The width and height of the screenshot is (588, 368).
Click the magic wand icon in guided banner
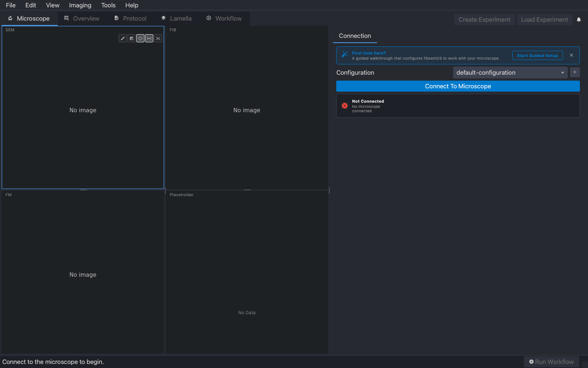(345, 54)
